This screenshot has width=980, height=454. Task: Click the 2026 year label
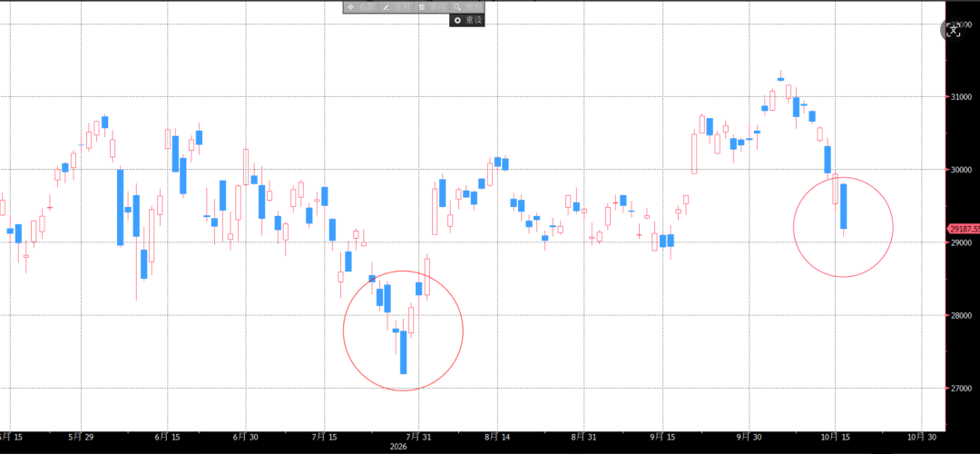[398, 447]
